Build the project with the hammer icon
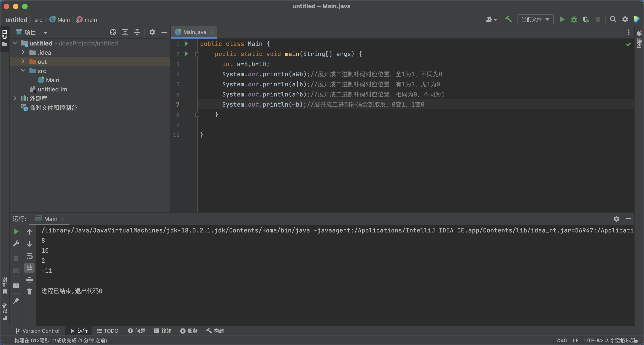The height and width of the screenshot is (345, 644). point(508,19)
